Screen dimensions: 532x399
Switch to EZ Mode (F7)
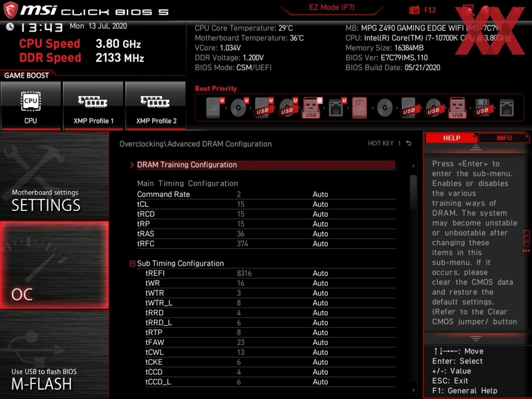332,7
